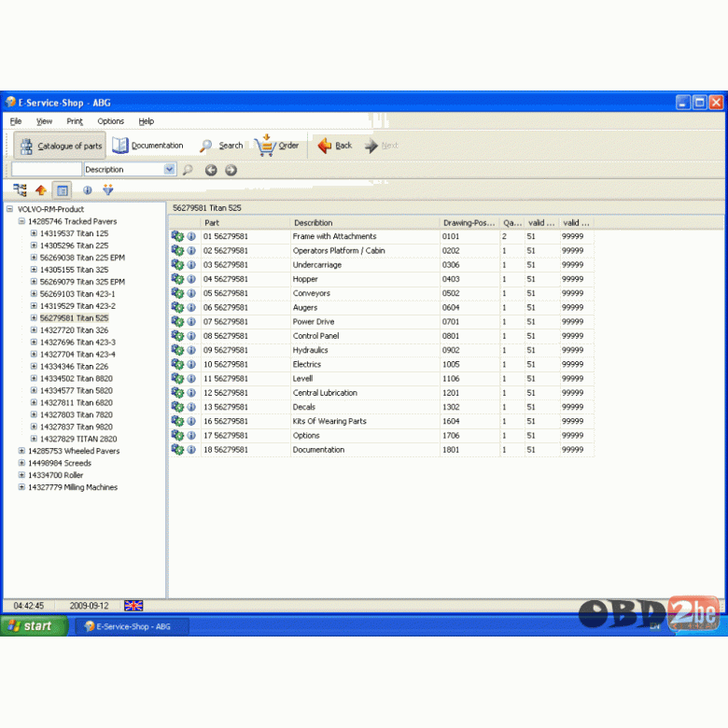The width and height of the screenshot is (728, 728).
Task: Open the Catalogue of parts view
Action: click(60, 146)
